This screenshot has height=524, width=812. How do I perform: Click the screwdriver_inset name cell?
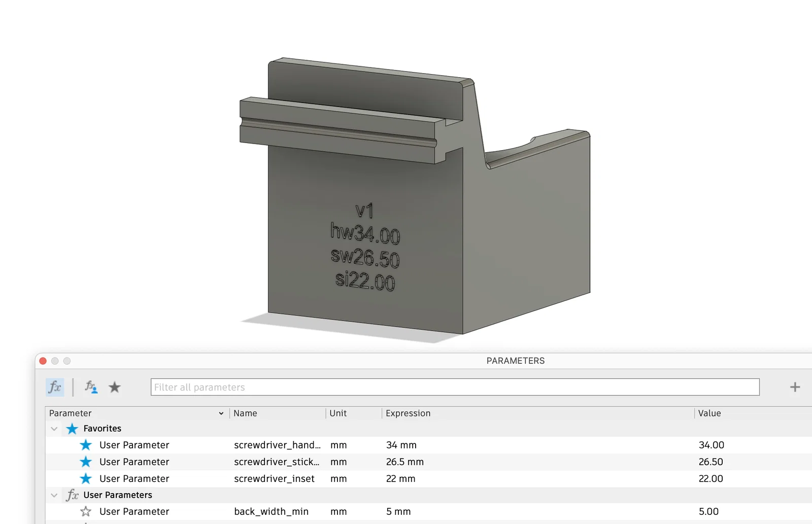pyautogui.click(x=274, y=478)
